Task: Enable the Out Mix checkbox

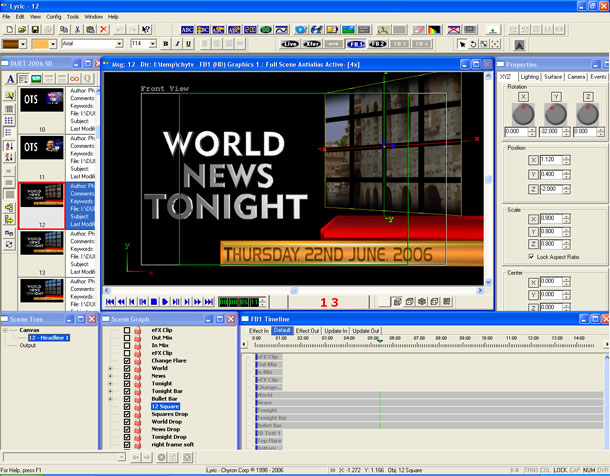Action: (127, 338)
